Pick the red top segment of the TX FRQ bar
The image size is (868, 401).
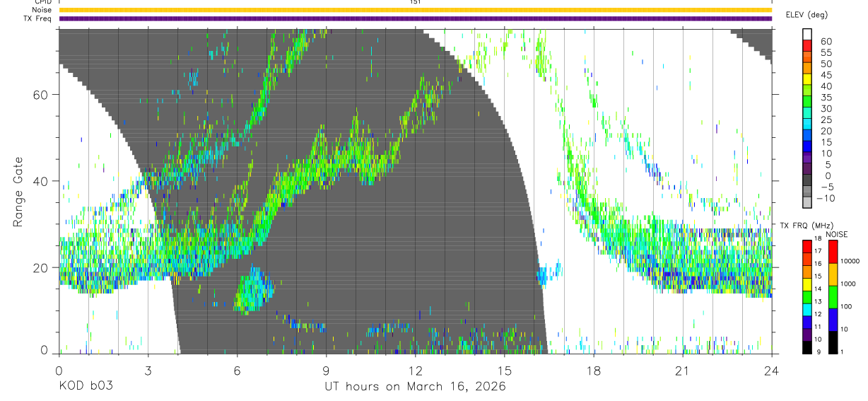(807, 246)
